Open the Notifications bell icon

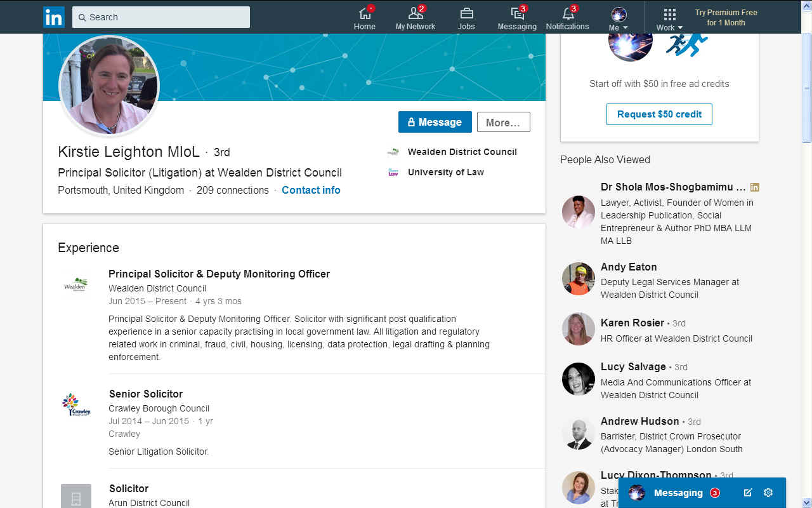pyautogui.click(x=568, y=13)
